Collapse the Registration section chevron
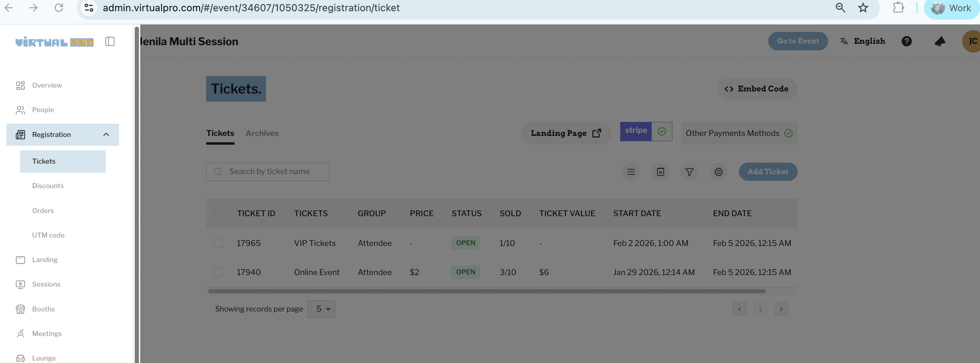This screenshot has width=980, height=363. [106, 135]
